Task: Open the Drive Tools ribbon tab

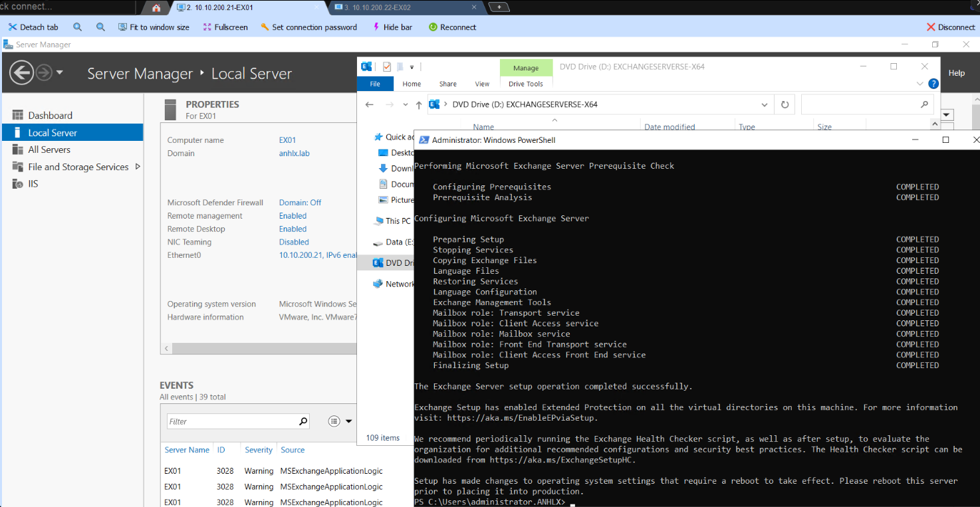Action: [x=526, y=84]
